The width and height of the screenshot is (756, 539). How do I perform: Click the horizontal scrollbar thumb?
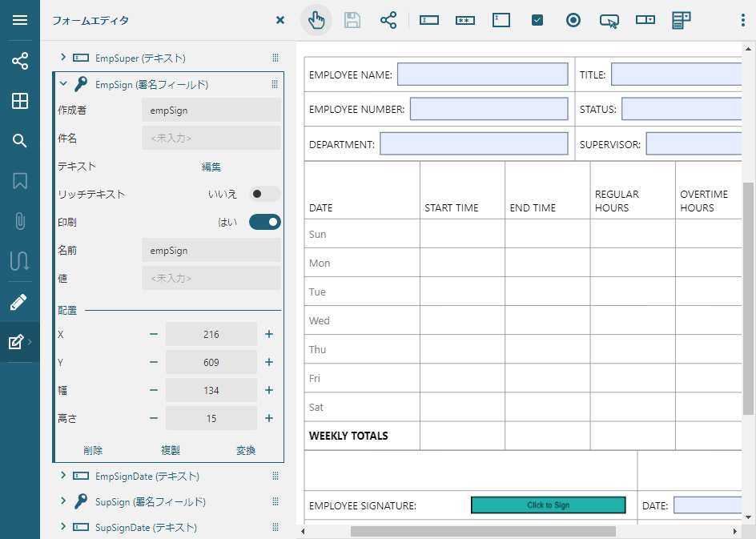point(483,531)
